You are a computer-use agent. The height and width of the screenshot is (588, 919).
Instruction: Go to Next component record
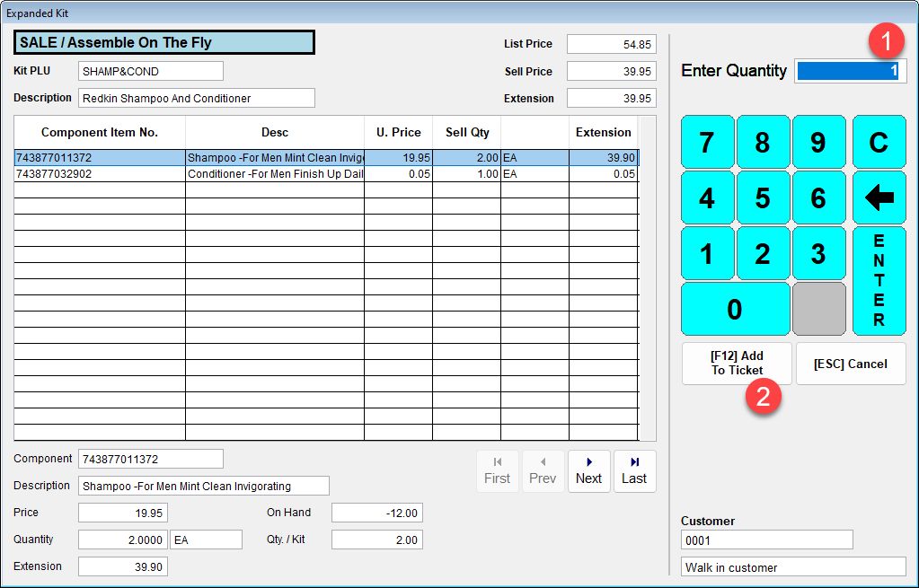pyautogui.click(x=588, y=470)
